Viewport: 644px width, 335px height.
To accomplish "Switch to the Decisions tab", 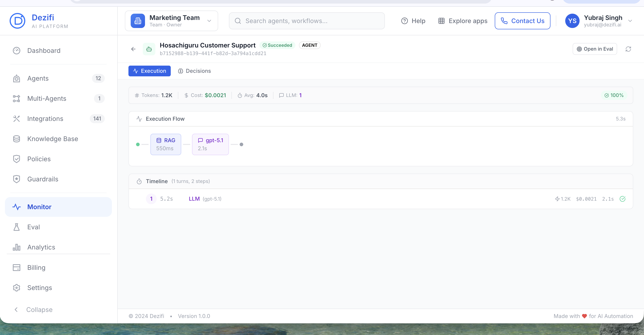I will coord(194,71).
